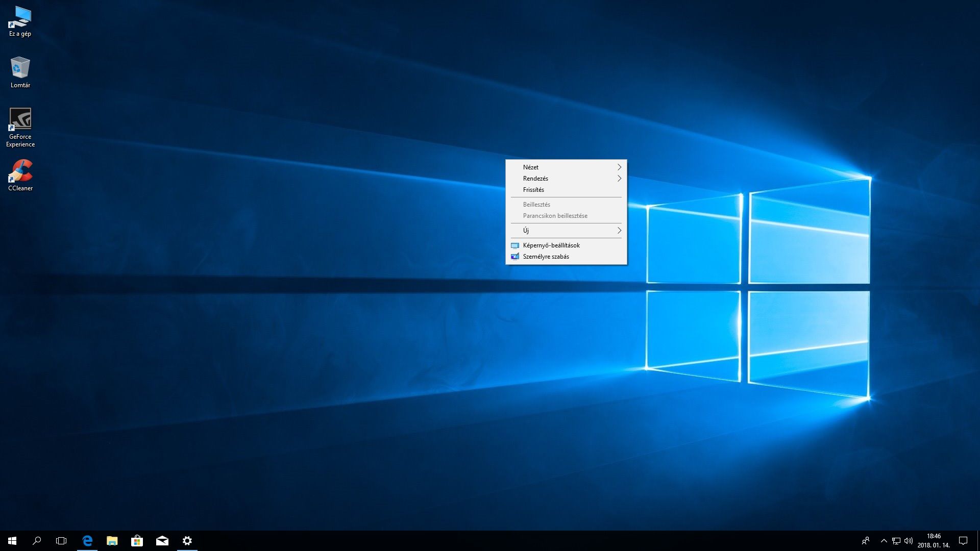This screenshot has height=551, width=980.
Task: Open the Új submenu
Action: 566,231
